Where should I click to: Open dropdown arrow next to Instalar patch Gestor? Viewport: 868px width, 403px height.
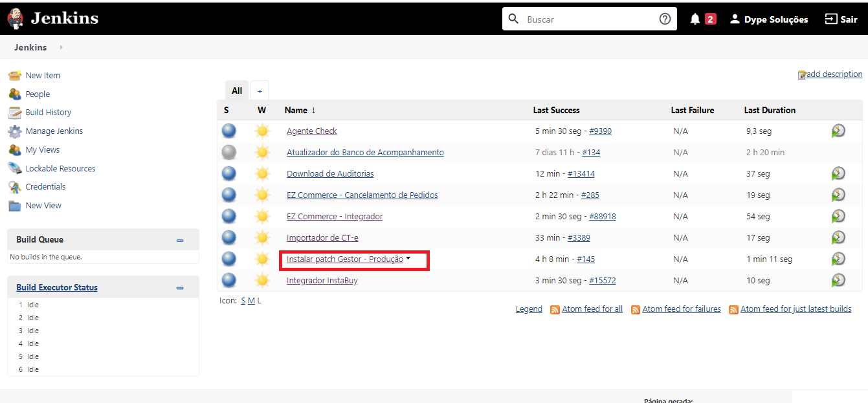click(x=408, y=257)
